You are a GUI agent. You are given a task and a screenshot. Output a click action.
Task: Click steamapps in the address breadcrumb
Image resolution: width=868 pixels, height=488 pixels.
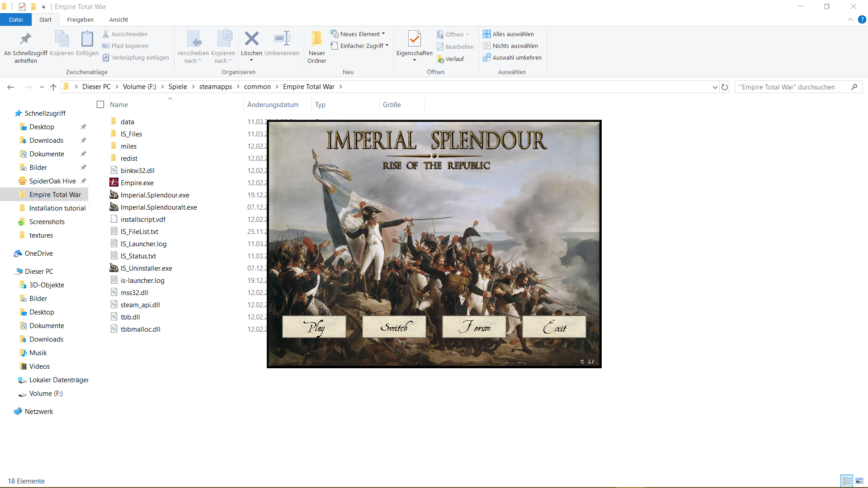tap(216, 87)
